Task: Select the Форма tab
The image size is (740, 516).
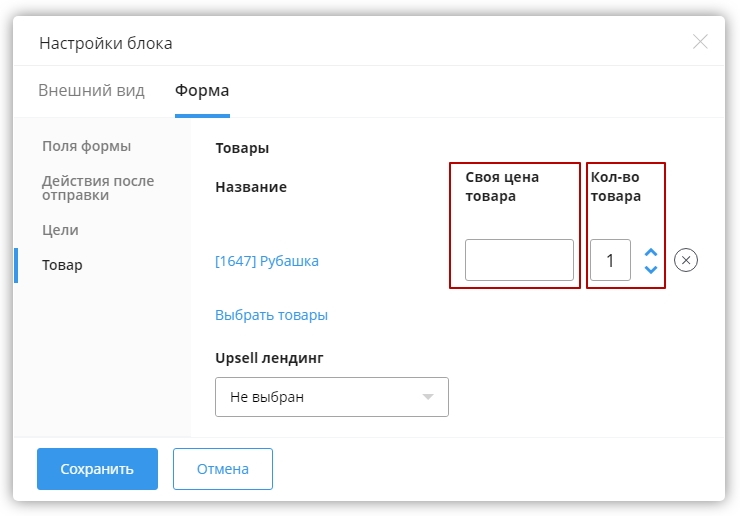Action: [x=202, y=91]
